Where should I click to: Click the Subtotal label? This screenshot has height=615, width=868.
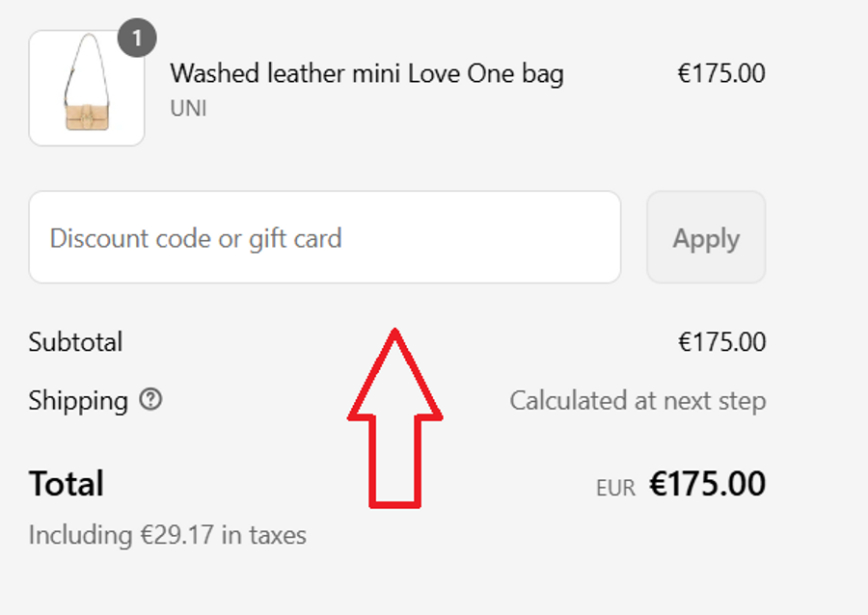(x=75, y=342)
